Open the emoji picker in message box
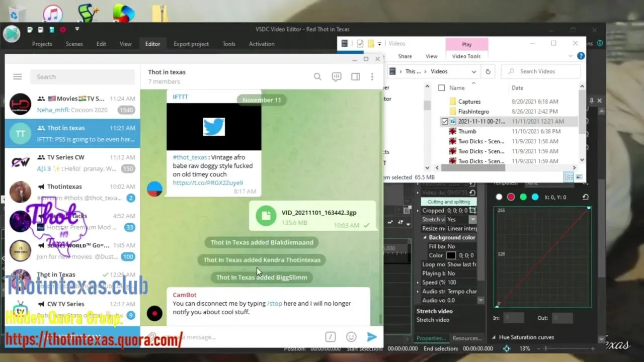This screenshot has width=644, height=362. point(351,337)
